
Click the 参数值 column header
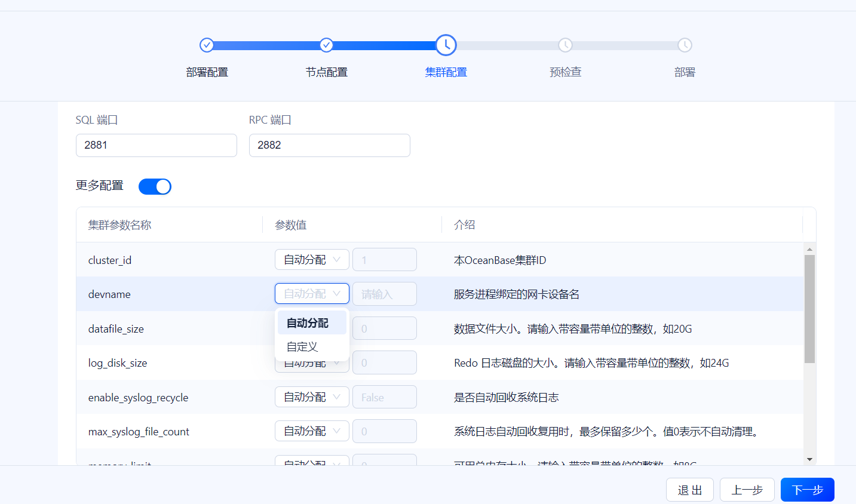tap(291, 225)
